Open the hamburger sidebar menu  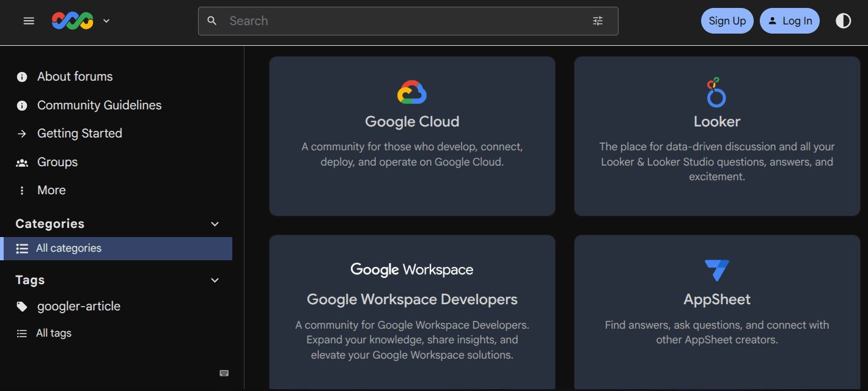29,21
